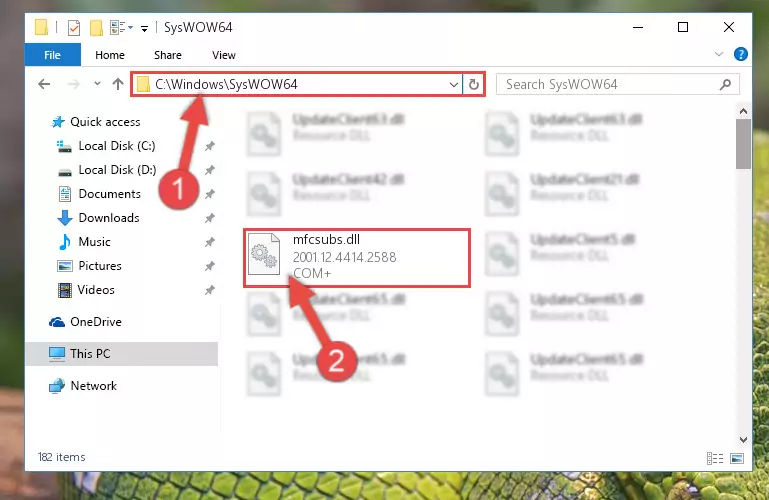The height and width of the screenshot is (500, 769).
Task: Click the pin icon next to Music
Action: point(209,242)
